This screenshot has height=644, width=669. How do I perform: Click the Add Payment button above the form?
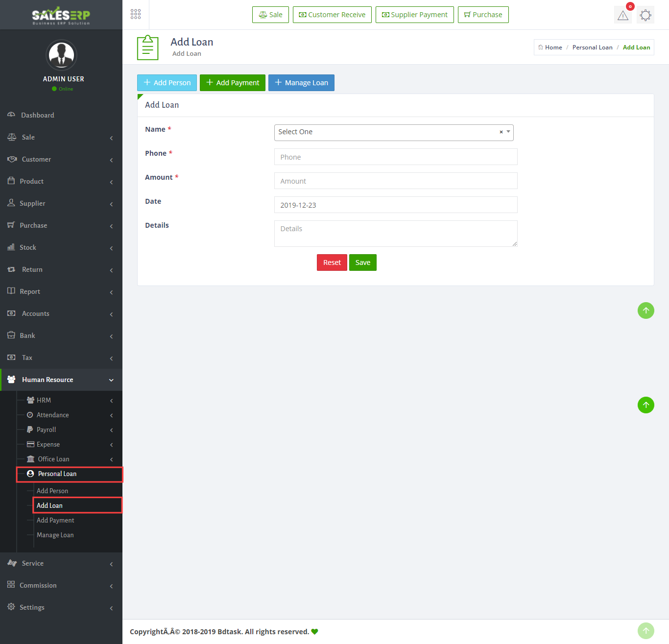tap(233, 83)
